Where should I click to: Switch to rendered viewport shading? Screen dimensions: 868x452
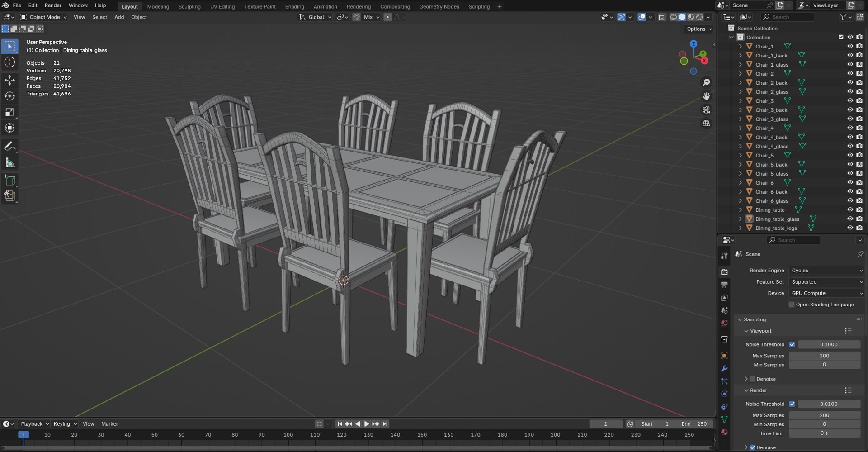click(699, 17)
